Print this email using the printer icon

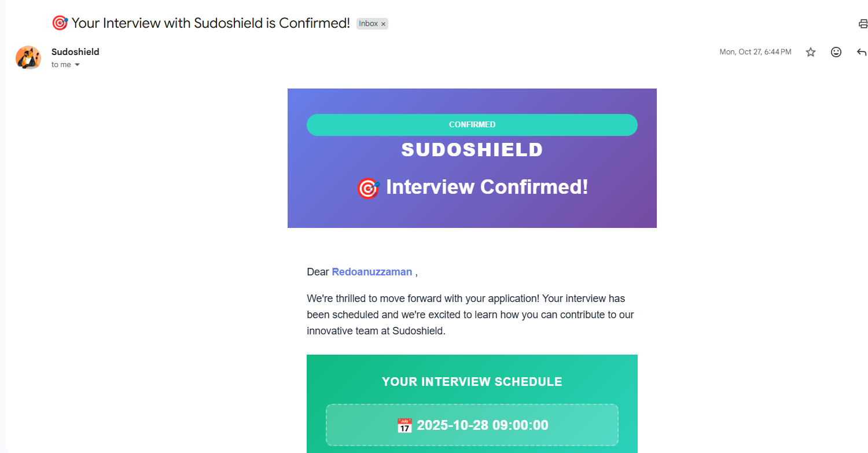point(863,24)
